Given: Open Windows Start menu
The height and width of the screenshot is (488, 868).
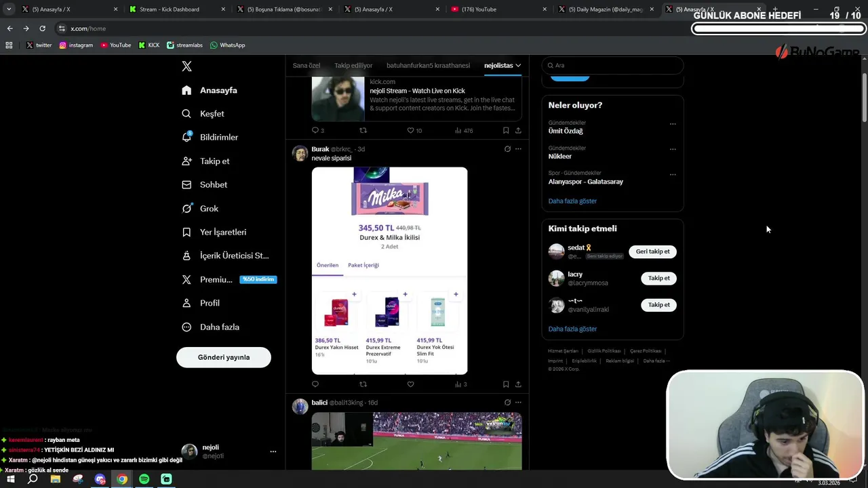Looking at the screenshot, I should [x=10, y=479].
